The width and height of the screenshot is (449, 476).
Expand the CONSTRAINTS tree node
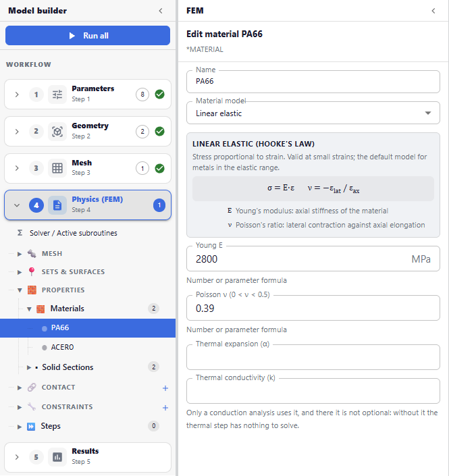20,407
